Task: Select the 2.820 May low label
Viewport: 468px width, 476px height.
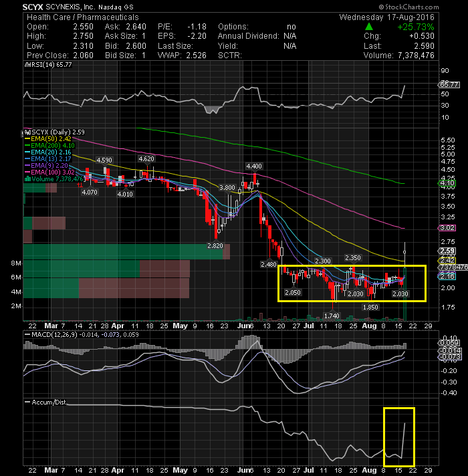Action: tap(215, 245)
